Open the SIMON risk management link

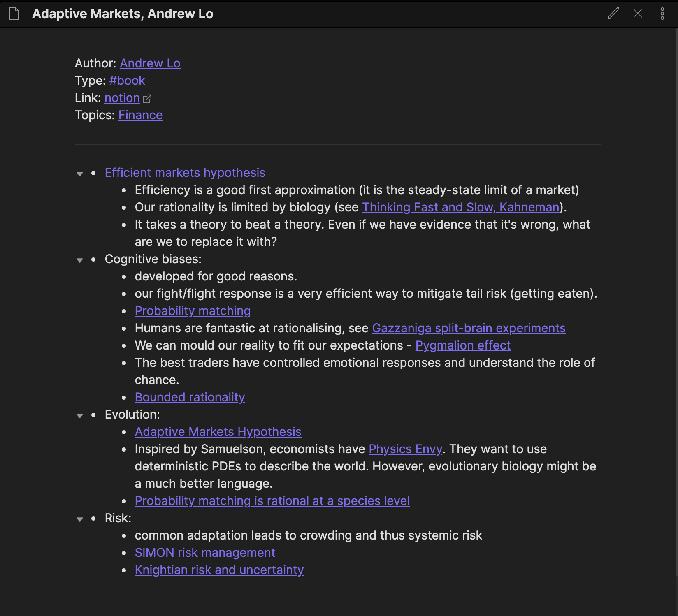(205, 553)
